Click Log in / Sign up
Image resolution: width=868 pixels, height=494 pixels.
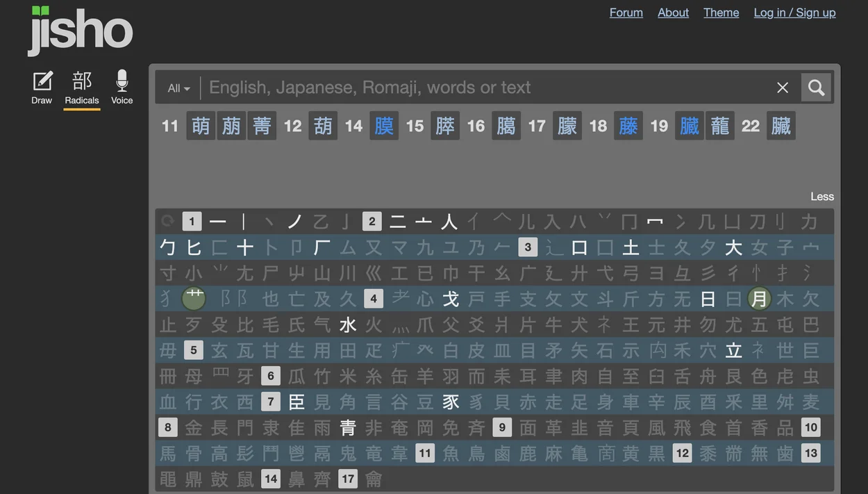point(794,13)
